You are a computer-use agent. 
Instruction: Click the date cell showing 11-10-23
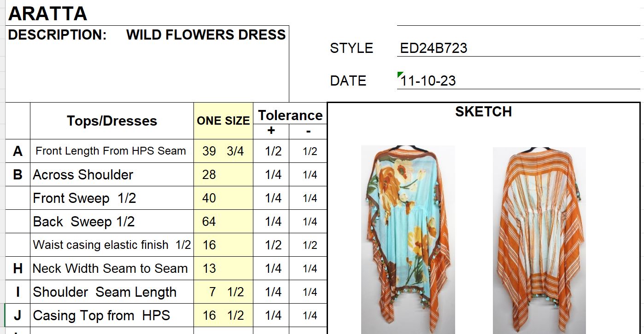coord(428,81)
